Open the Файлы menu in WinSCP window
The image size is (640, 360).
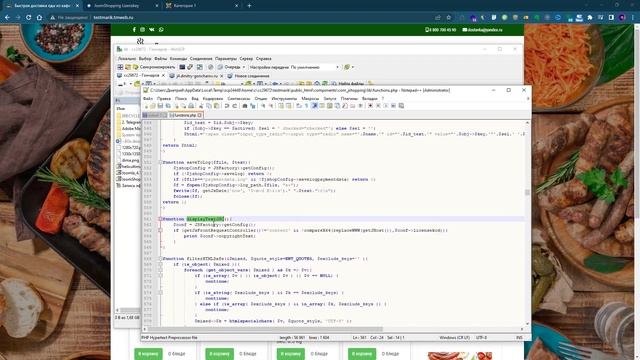(x=160, y=59)
